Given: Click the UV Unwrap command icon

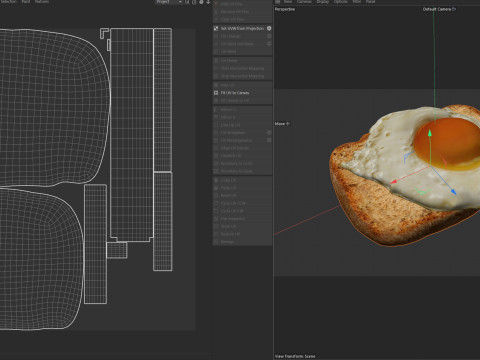Looking at the screenshot, I should click(216, 36).
